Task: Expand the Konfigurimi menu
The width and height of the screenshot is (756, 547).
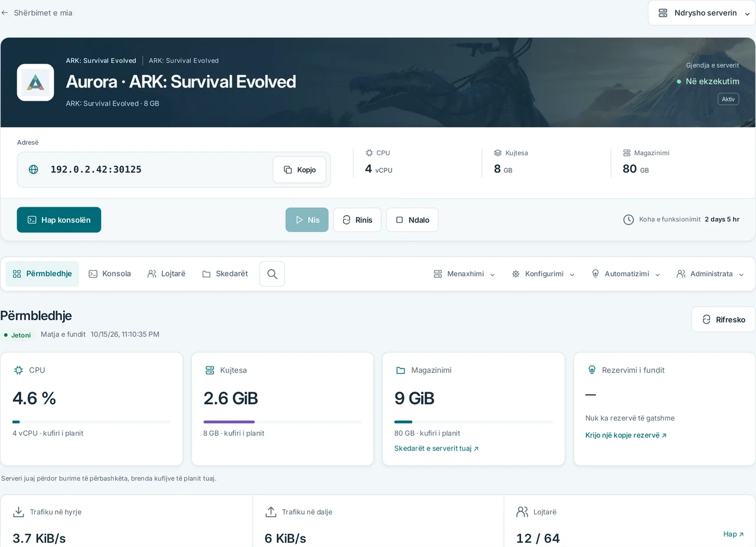Action: coord(543,274)
